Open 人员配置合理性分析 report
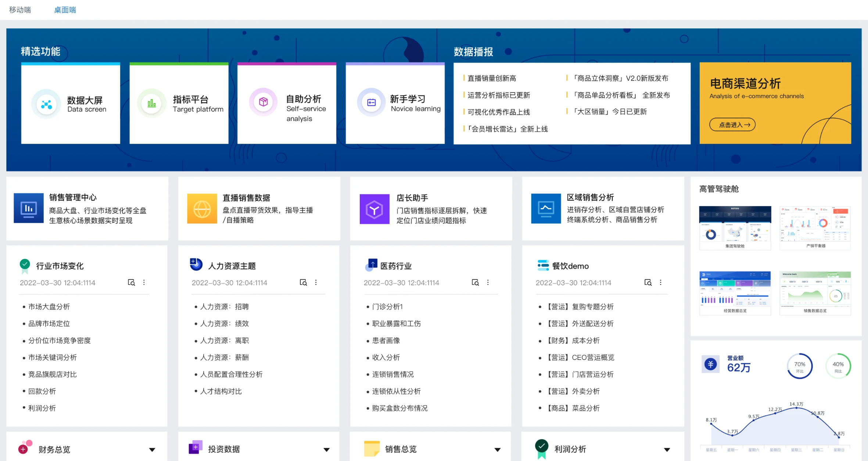The width and height of the screenshot is (868, 461). (231, 374)
